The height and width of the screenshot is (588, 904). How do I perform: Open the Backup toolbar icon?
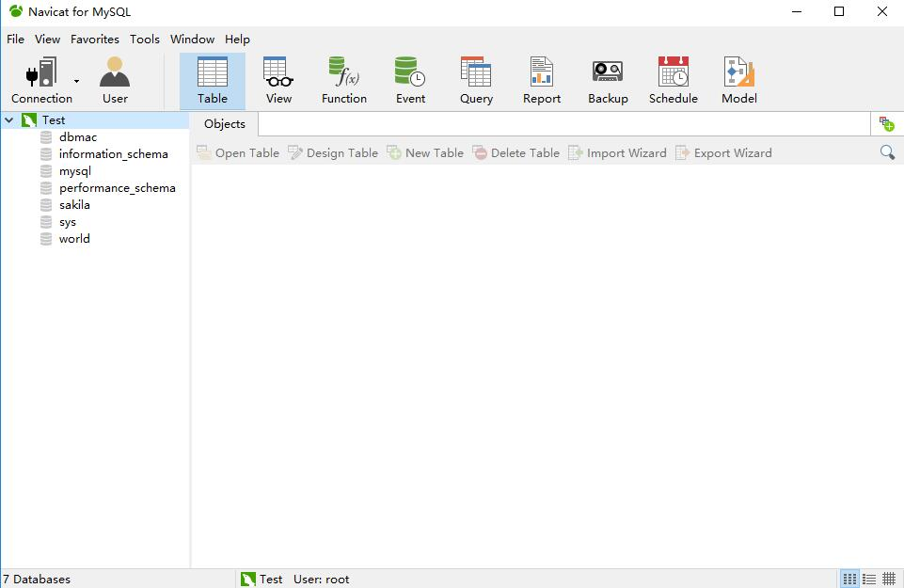[608, 81]
